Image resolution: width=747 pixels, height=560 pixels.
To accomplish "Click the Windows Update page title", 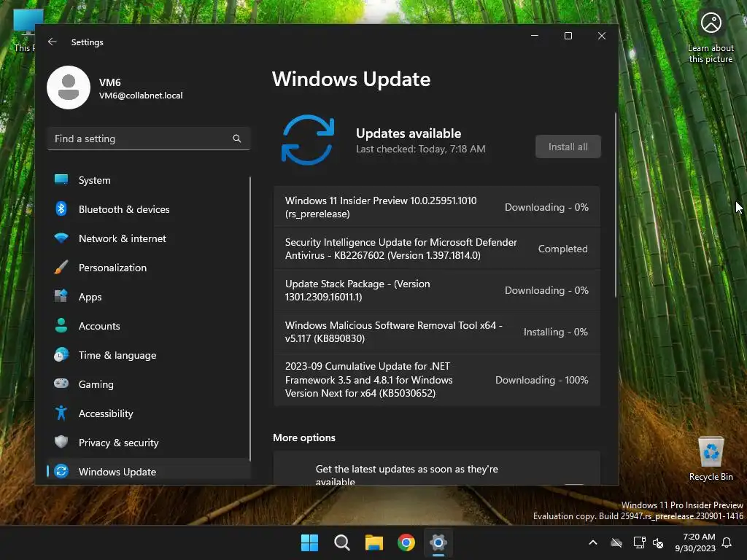I will 351,79.
